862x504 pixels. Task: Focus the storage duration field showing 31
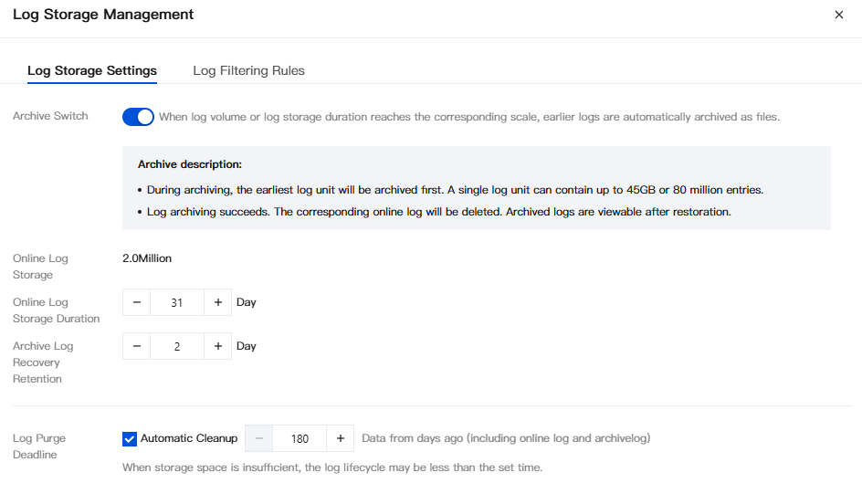click(177, 302)
